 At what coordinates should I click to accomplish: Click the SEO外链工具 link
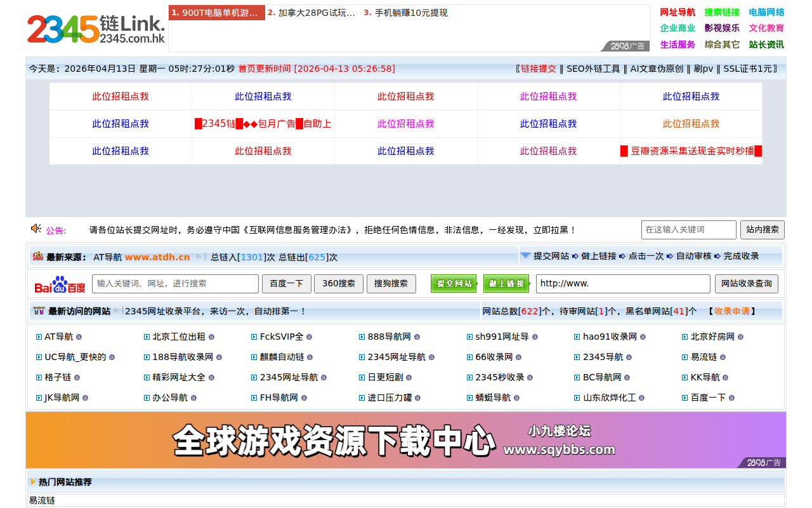[x=593, y=69]
